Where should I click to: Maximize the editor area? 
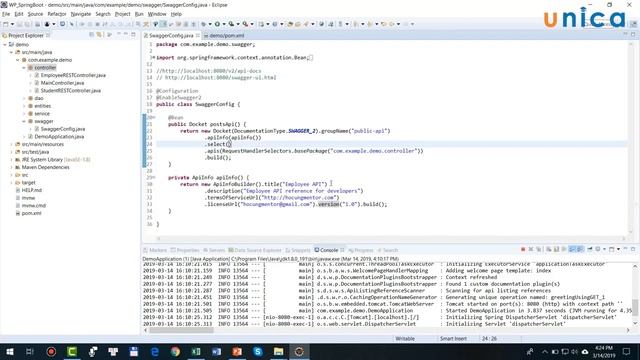pos(633,35)
